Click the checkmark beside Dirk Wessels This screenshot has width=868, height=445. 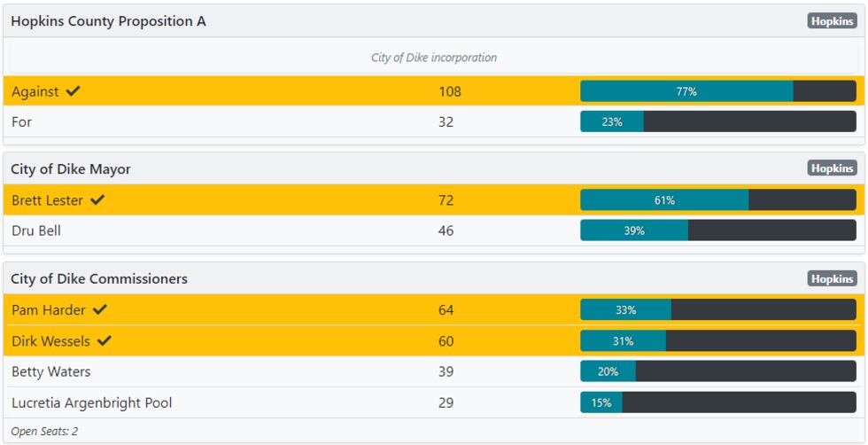[105, 340]
